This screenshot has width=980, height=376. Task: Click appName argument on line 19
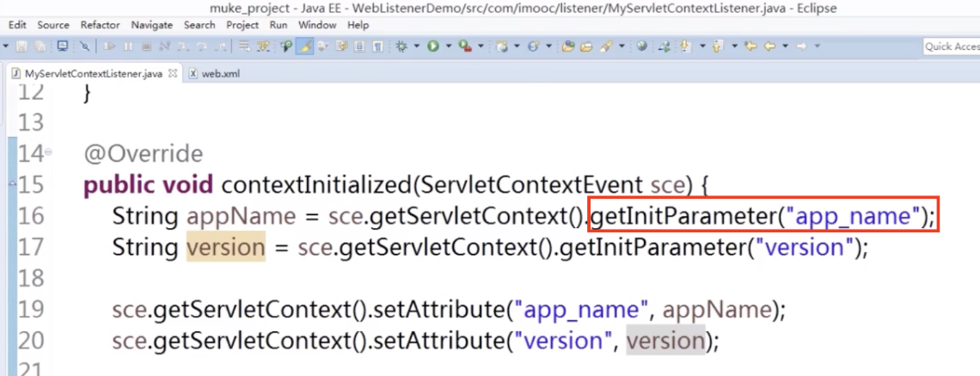[717, 310]
